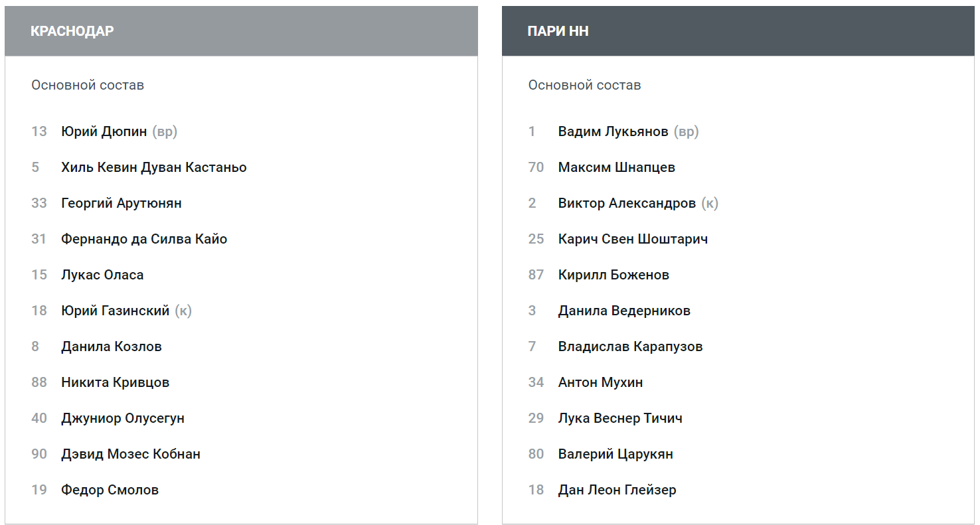
Task: Select player Хиль Кевин Дуван Кастаньо
Action: click(153, 167)
